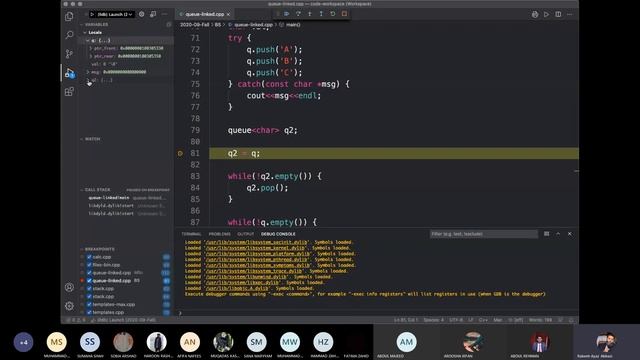The height and width of the screenshot is (360, 640).
Task: Start debugging with green play arrow
Action: pos(92,14)
